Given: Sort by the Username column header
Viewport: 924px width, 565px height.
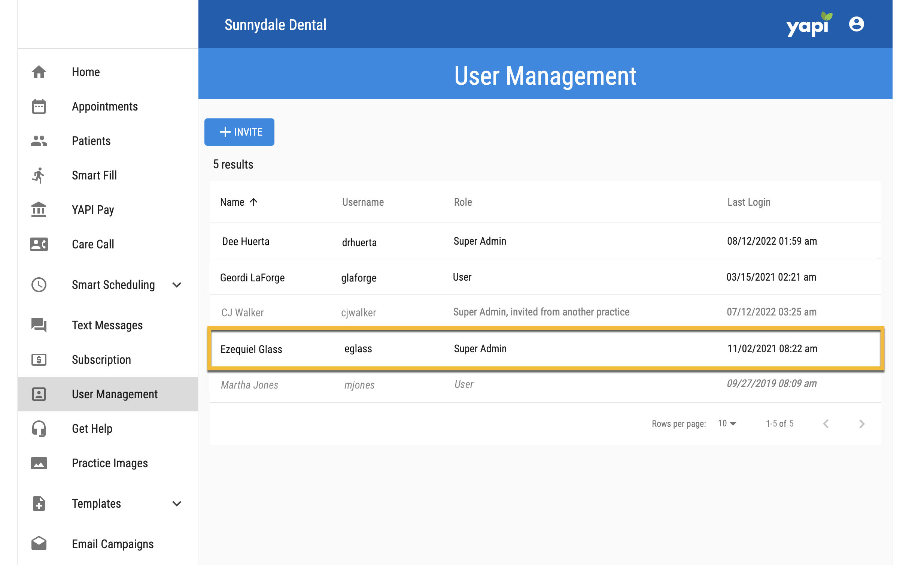Looking at the screenshot, I should click(363, 202).
